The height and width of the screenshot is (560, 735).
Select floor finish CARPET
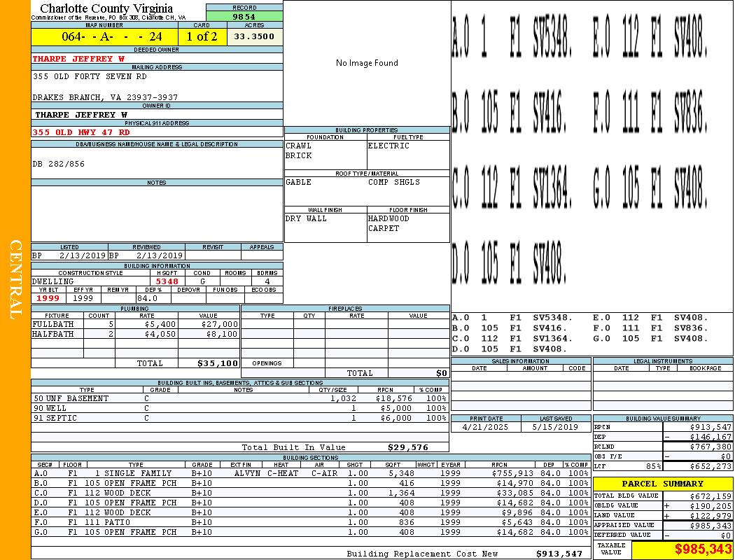(384, 228)
